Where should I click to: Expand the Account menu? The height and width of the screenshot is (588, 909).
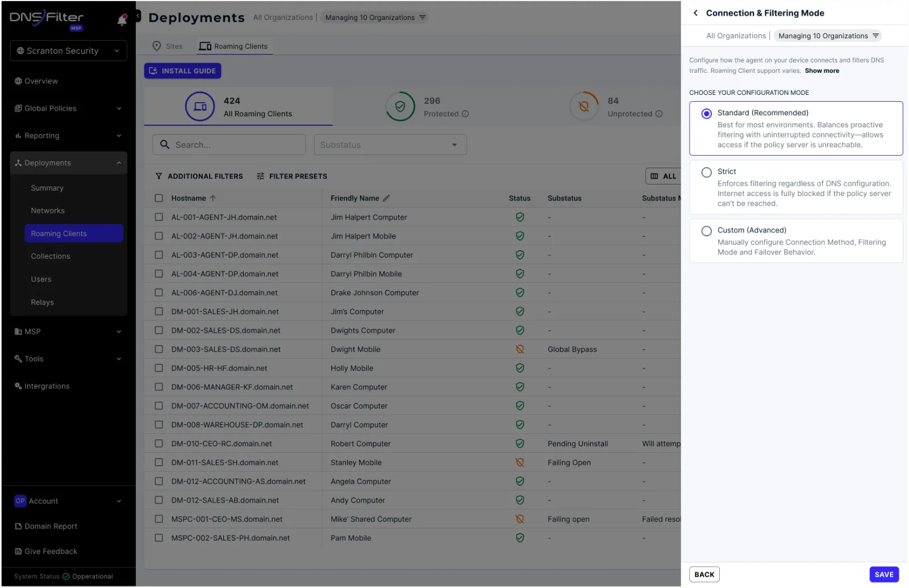coord(68,501)
